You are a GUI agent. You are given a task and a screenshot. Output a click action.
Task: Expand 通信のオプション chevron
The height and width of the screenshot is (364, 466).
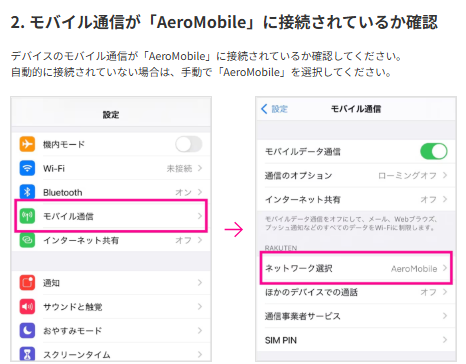tap(445, 175)
